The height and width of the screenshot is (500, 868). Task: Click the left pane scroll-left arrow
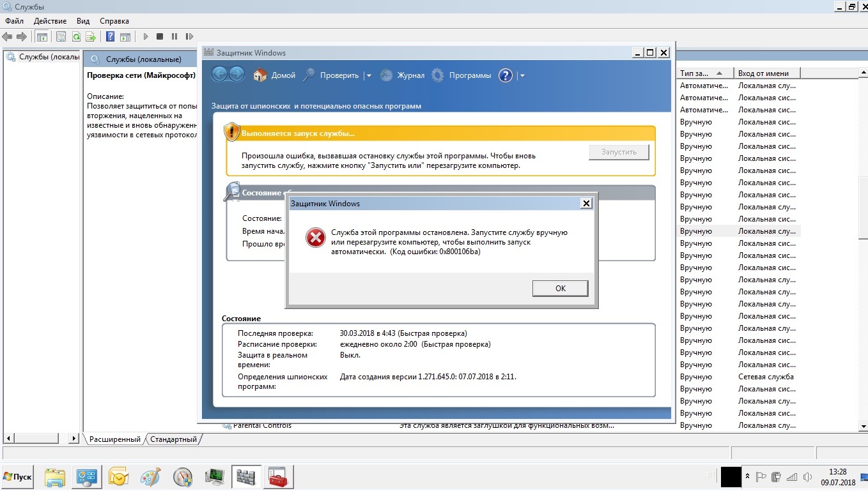[x=8, y=439]
